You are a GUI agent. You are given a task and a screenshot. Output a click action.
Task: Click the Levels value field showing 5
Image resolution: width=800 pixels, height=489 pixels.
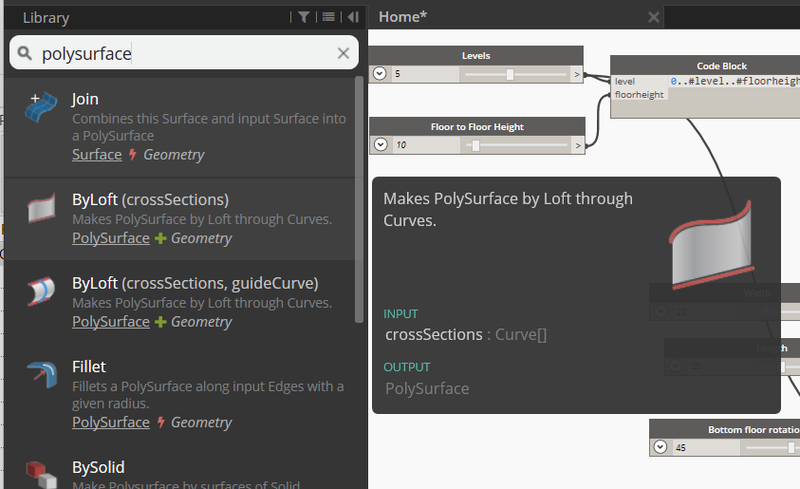coord(426,74)
